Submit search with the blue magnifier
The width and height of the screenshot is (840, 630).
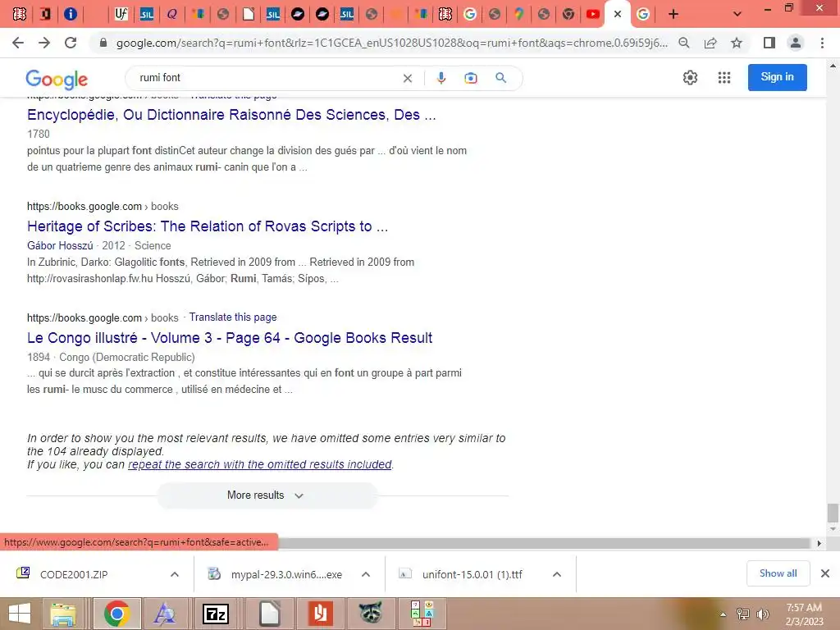pyautogui.click(x=501, y=78)
